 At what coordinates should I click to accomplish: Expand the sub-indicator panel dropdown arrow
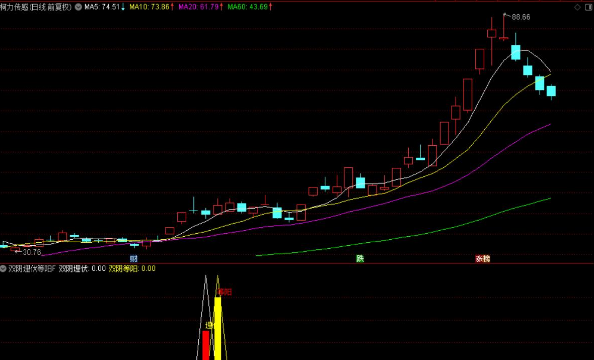pos(3,269)
